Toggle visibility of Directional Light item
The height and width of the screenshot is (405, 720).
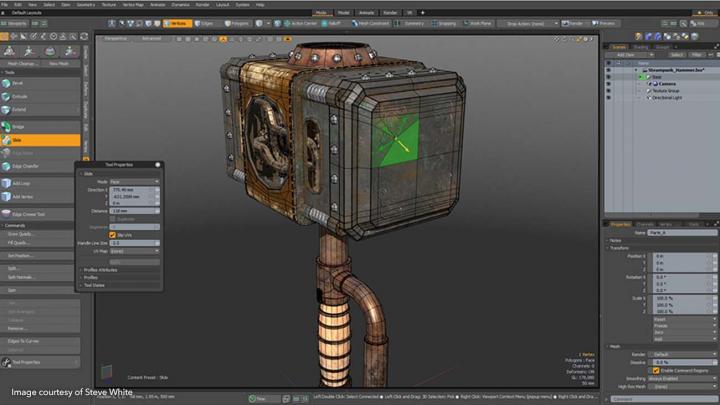[x=608, y=98]
